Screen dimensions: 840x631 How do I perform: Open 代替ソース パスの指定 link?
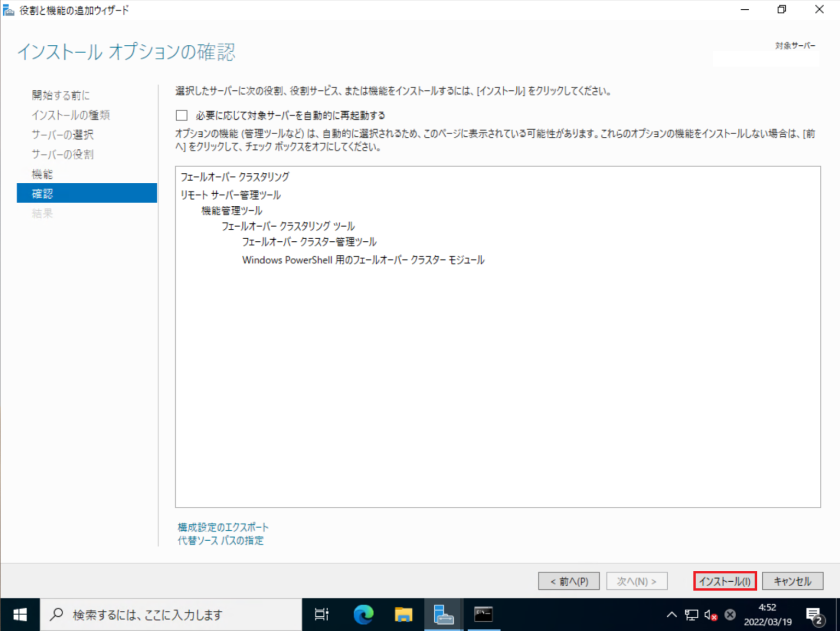point(220,540)
